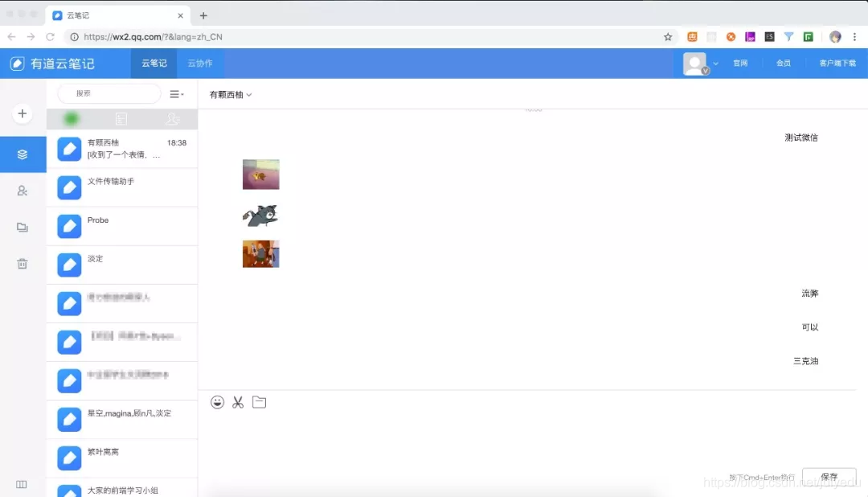Open the send file folder icon

click(259, 402)
